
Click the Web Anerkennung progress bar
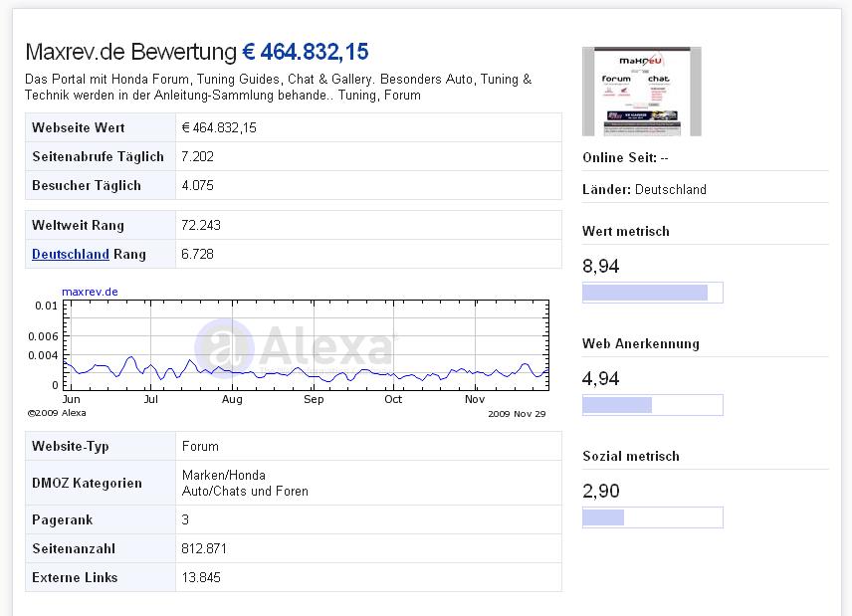click(x=652, y=405)
